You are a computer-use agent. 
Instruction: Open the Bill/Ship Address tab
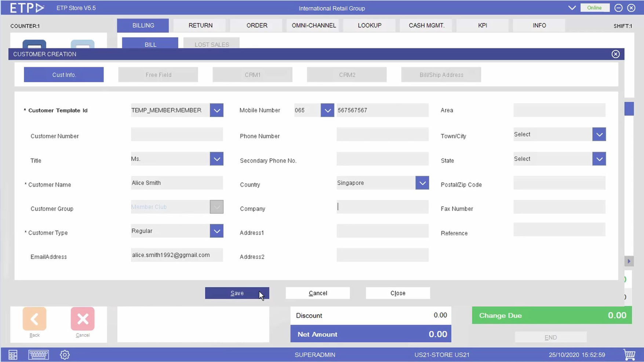[441, 74]
